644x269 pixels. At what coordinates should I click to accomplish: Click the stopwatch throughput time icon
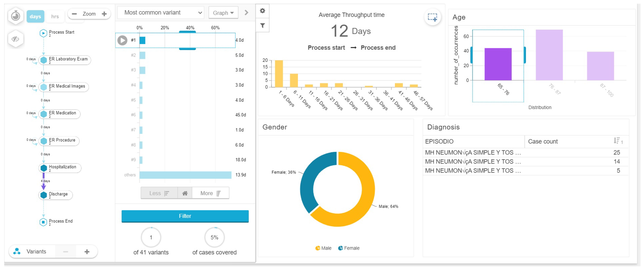(x=16, y=16)
